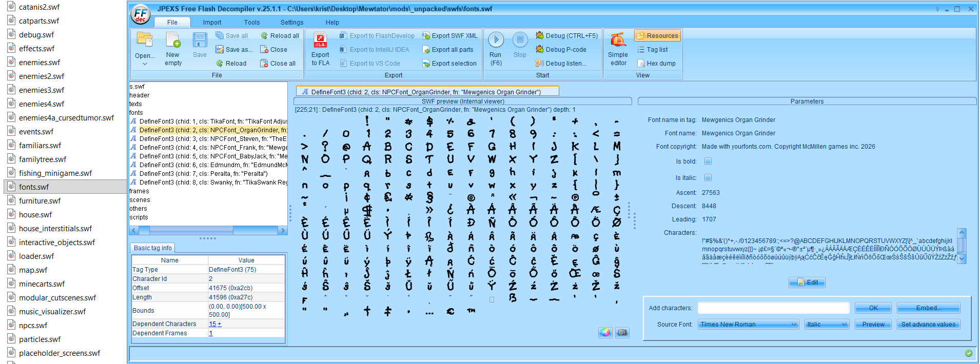Click the color wheel background icon
980x364 pixels.
point(605,333)
